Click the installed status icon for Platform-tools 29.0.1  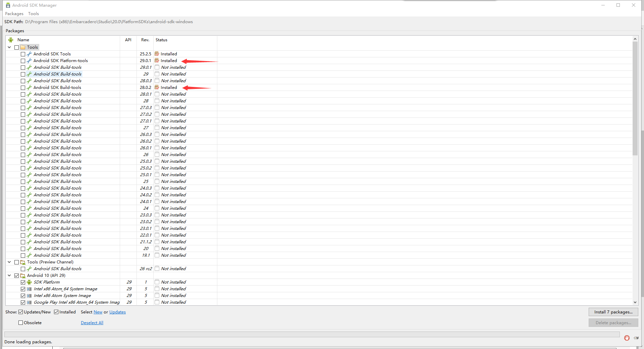[157, 61]
